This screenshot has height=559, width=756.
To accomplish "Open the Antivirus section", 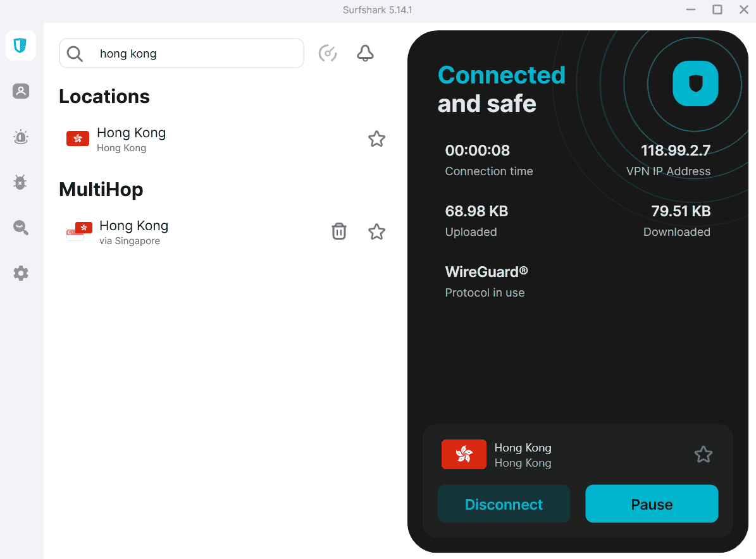I will [x=20, y=182].
